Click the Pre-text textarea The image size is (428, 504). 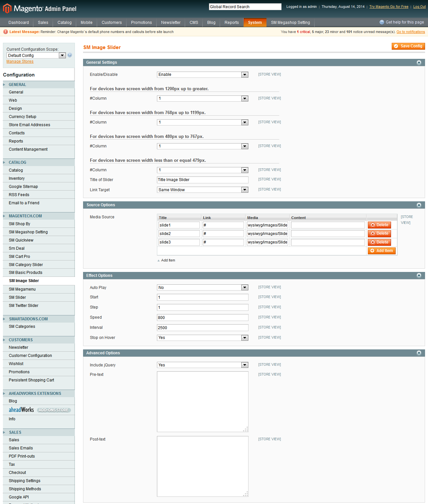pos(202,402)
